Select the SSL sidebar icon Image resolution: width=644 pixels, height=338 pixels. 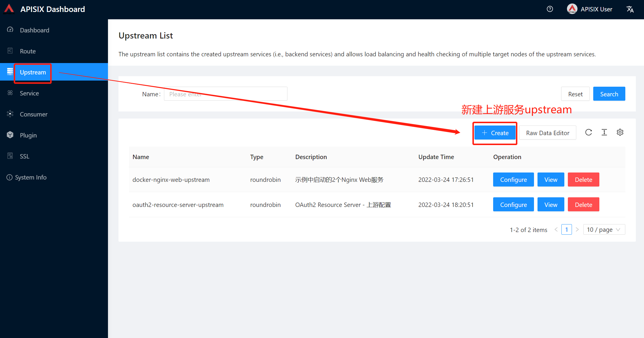pyautogui.click(x=10, y=156)
